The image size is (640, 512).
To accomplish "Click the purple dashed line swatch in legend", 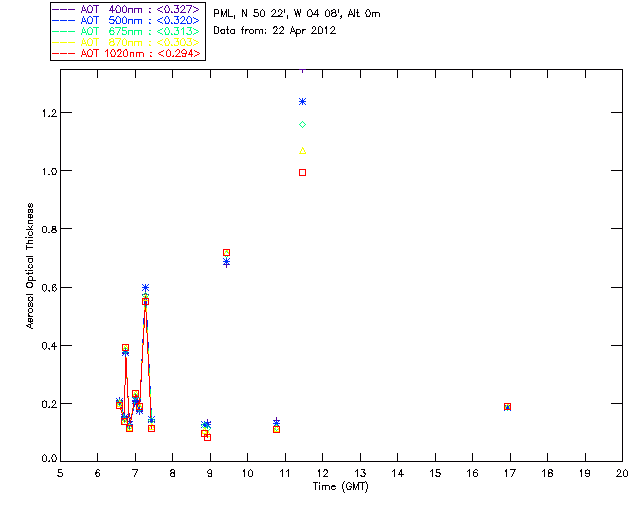I will tap(64, 9).
